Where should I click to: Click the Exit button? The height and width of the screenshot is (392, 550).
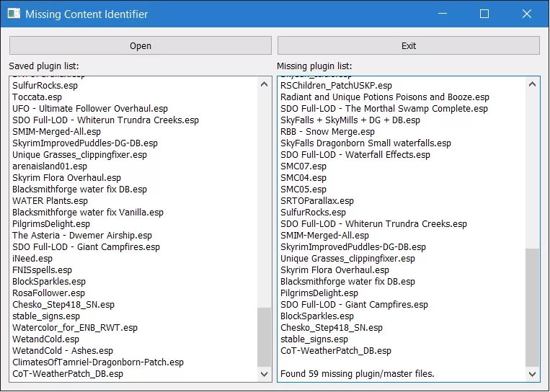(x=409, y=45)
